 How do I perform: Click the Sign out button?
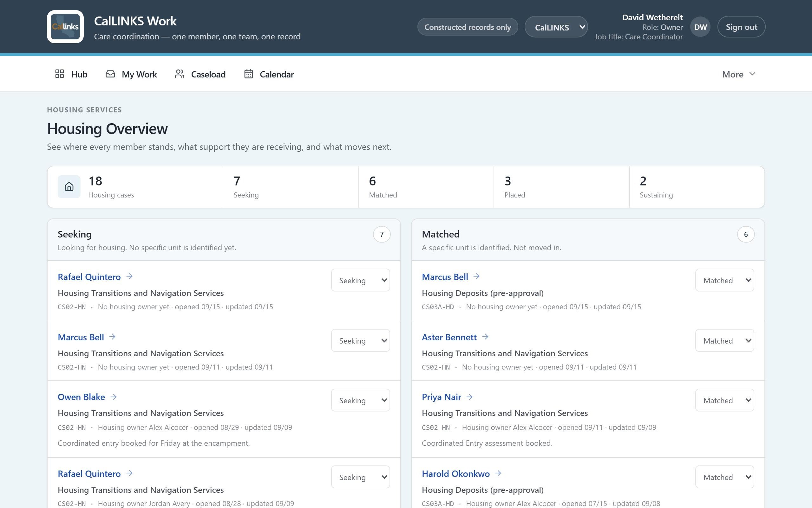coord(741,27)
